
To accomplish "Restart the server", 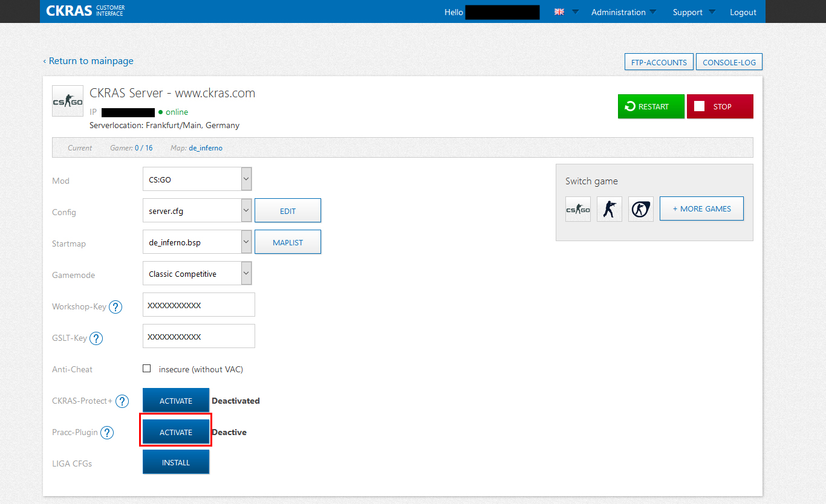I will coord(651,106).
